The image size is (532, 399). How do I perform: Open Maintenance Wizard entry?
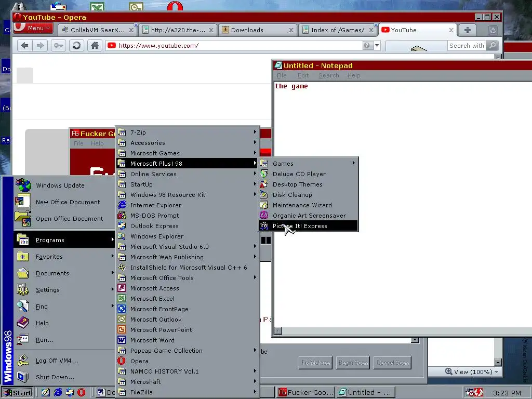pyautogui.click(x=308, y=205)
